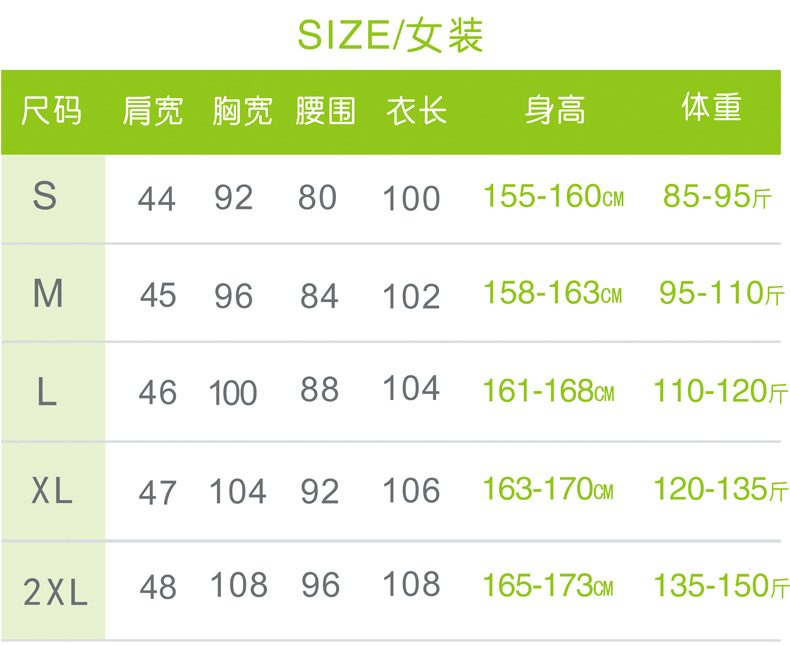The image size is (790, 645).
Task: Click the 体重 column header
Action: click(712, 108)
